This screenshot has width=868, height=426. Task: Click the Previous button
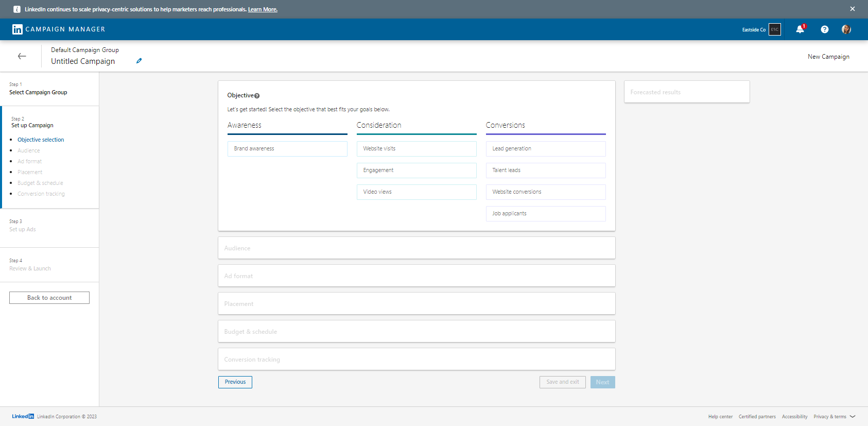tap(235, 382)
